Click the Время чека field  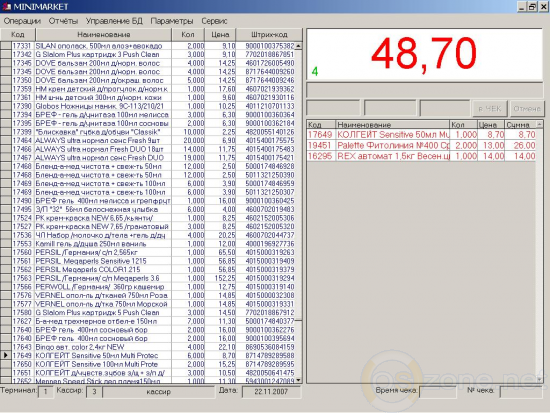[x=438, y=392]
